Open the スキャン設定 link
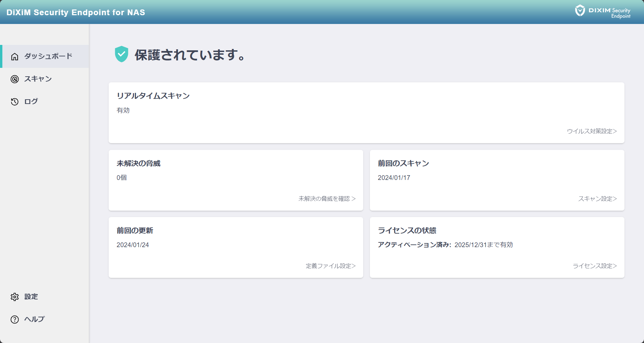 pos(597,199)
